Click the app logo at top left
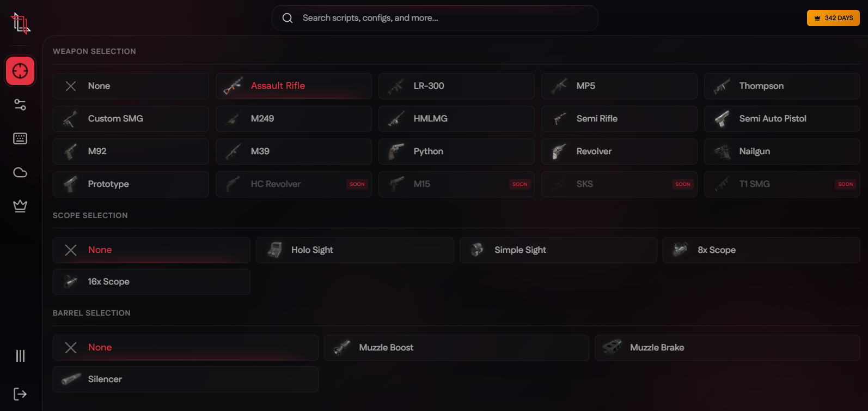Screen dimensions: 868x411 point(21,23)
